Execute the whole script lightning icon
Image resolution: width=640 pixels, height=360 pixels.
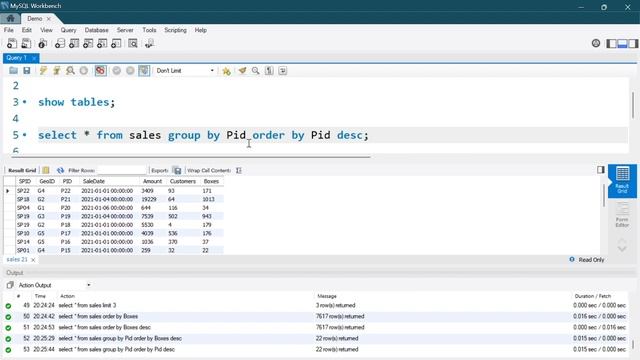pyautogui.click(x=43, y=71)
